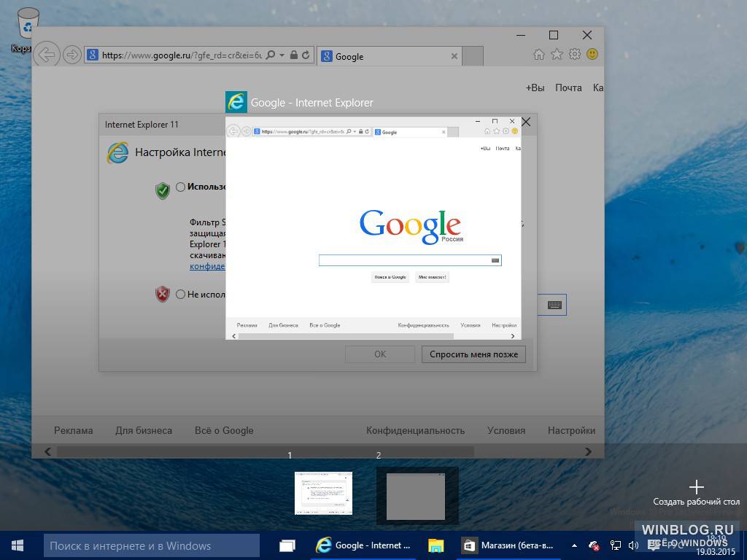Click the 'Поиск в интернете и в Windows' search box

click(x=152, y=545)
